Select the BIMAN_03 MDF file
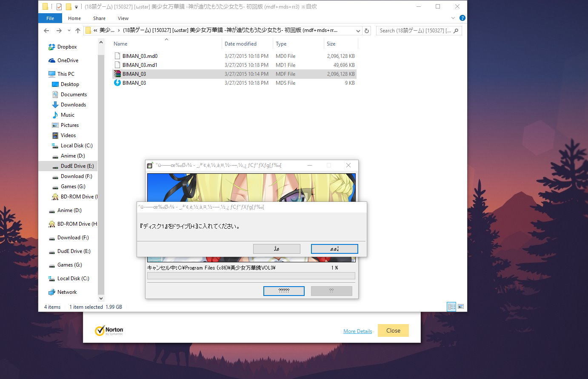Image resolution: width=588 pixels, height=379 pixels. 134,74
